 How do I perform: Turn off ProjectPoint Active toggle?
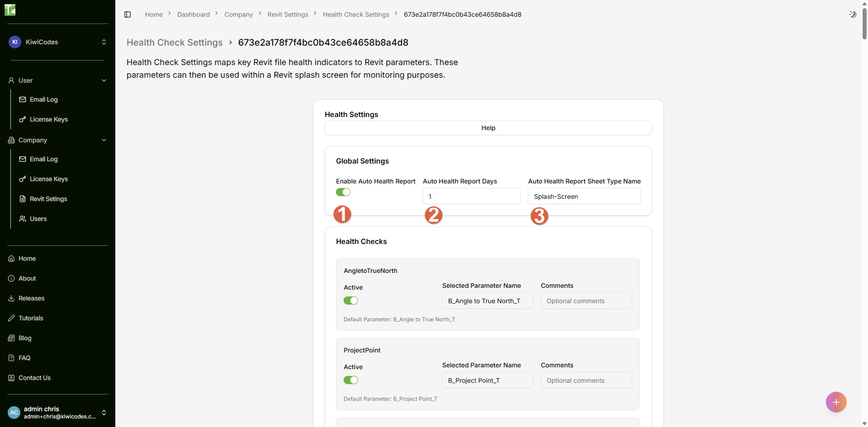point(351,380)
